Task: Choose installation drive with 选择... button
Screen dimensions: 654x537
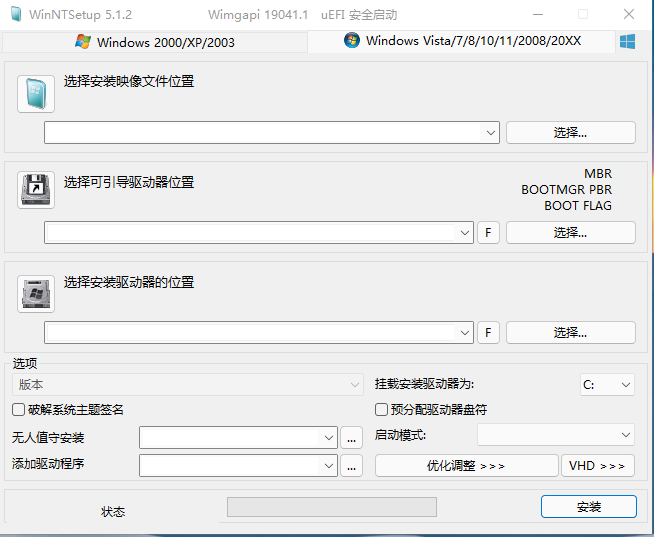Action: (x=571, y=333)
